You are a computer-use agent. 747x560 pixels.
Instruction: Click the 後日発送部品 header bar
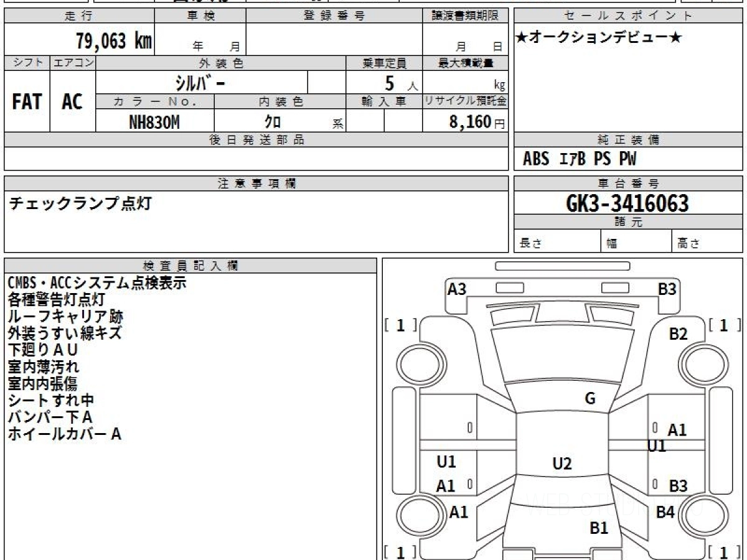pyautogui.click(x=256, y=140)
